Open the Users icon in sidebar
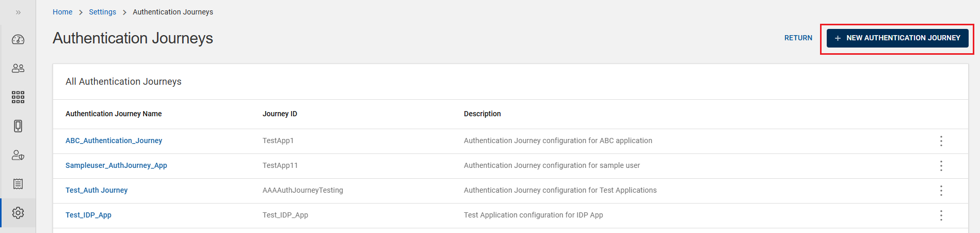 [x=18, y=68]
